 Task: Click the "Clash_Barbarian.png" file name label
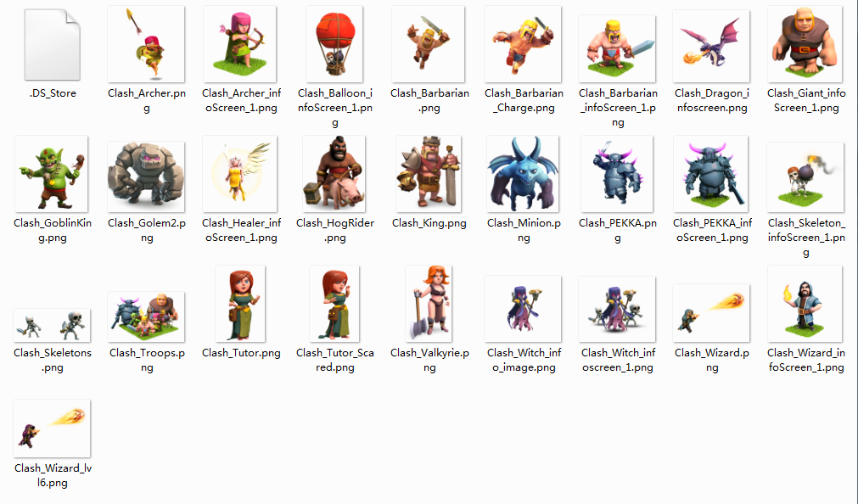tap(429, 101)
